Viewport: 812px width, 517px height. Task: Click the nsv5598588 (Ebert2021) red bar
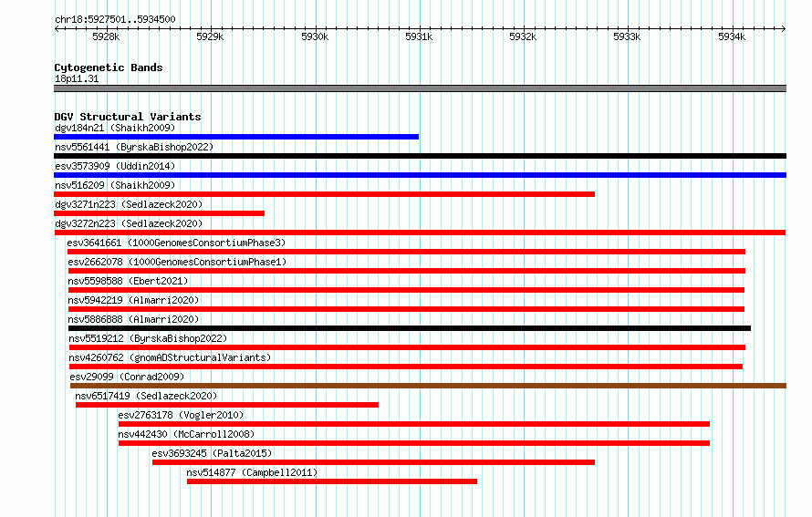pos(406,290)
